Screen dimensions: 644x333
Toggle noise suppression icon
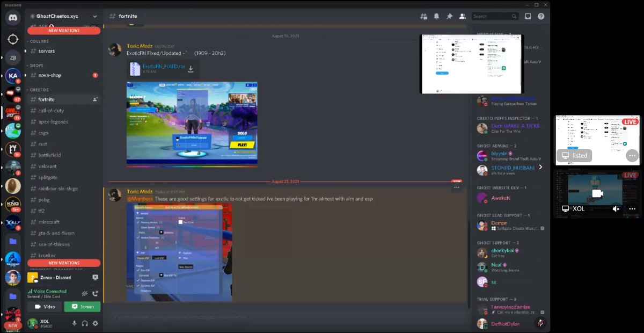click(x=85, y=293)
